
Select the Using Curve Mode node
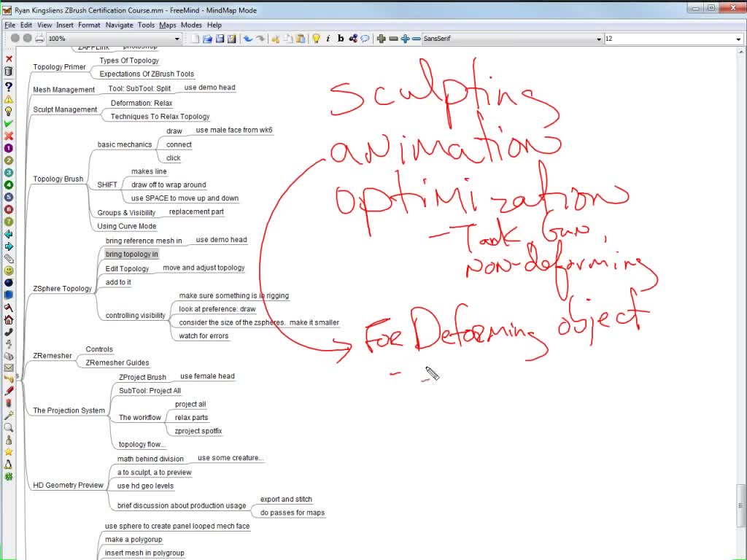tap(127, 226)
